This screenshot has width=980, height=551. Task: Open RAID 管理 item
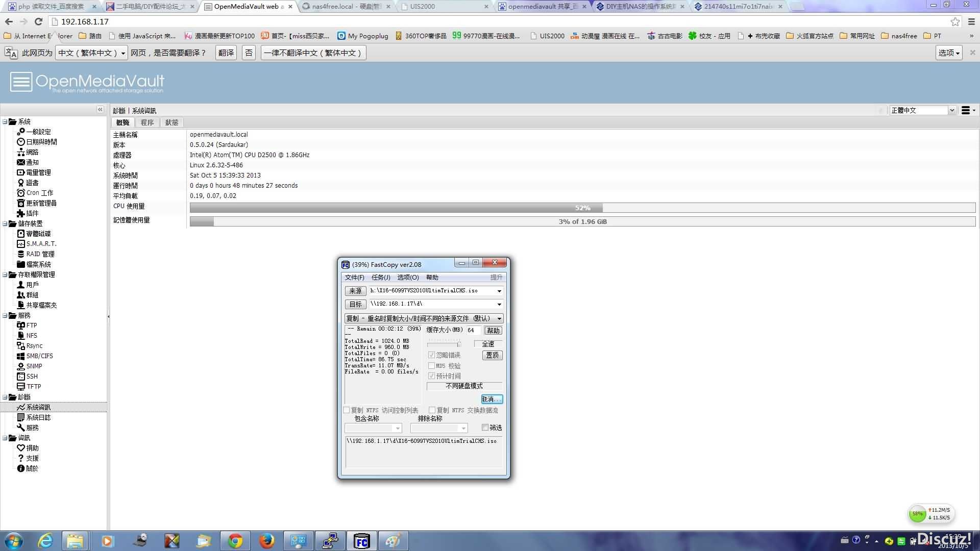pyautogui.click(x=36, y=254)
